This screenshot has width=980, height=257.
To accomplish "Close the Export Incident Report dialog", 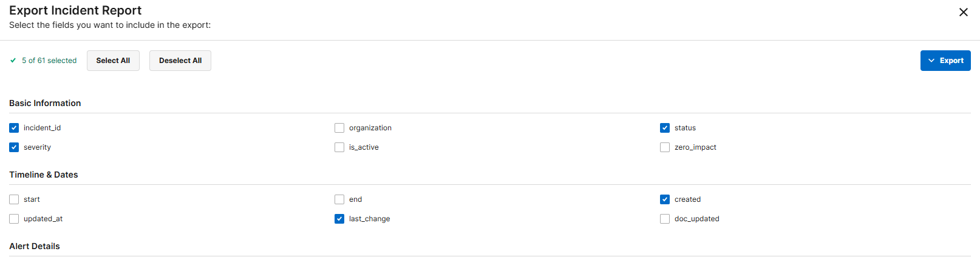I will click(x=963, y=12).
